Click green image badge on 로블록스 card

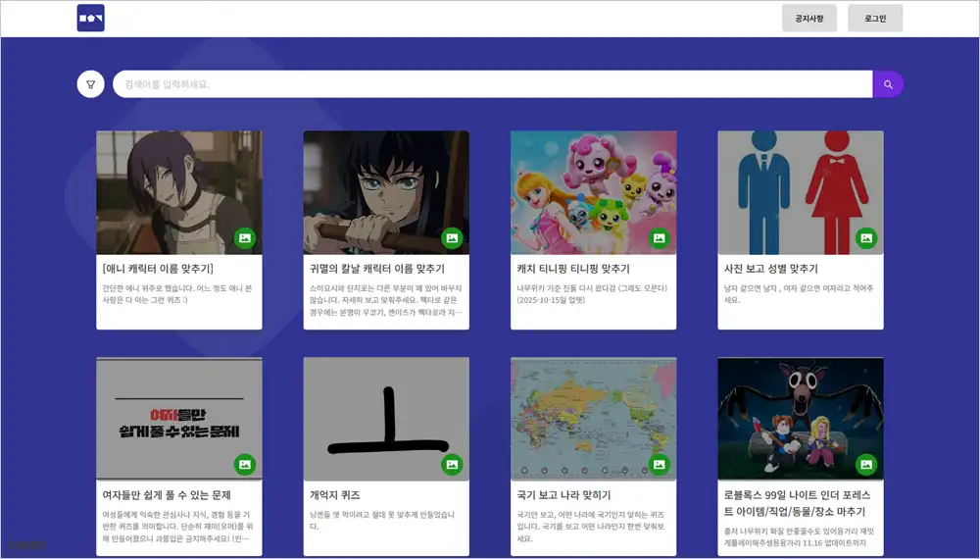click(866, 465)
